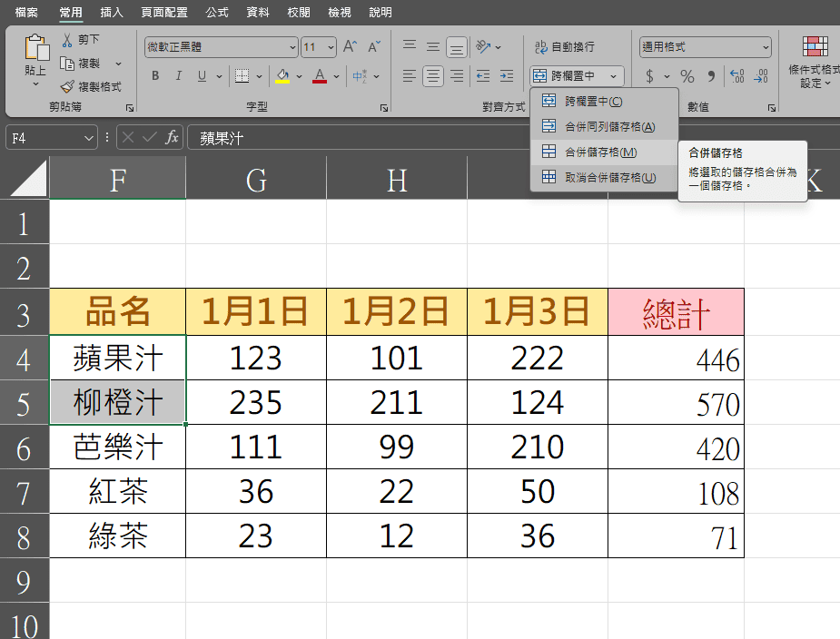Image resolution: width=840 pixels, height=639 pixels.
Task: Click the text orientation icon
Action: click(484, 46)
